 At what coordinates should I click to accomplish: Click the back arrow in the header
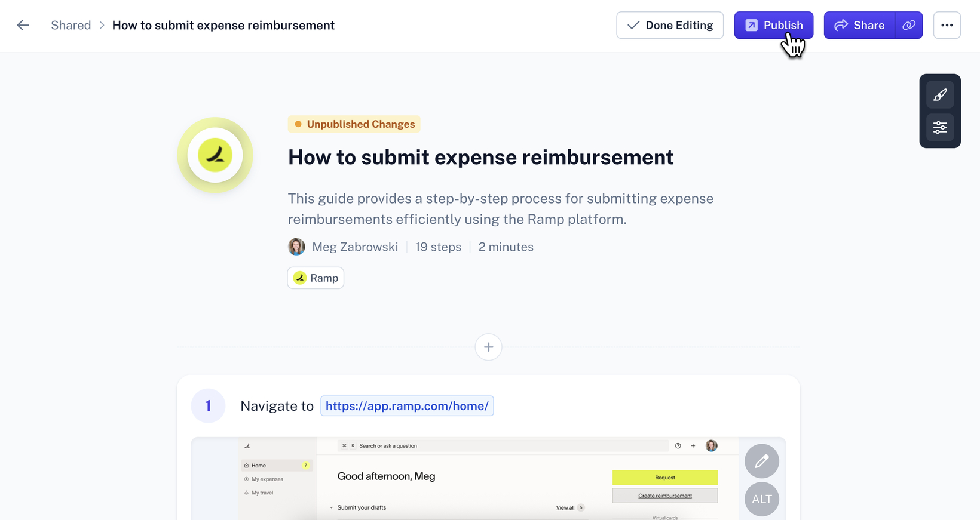coord(23,25)
